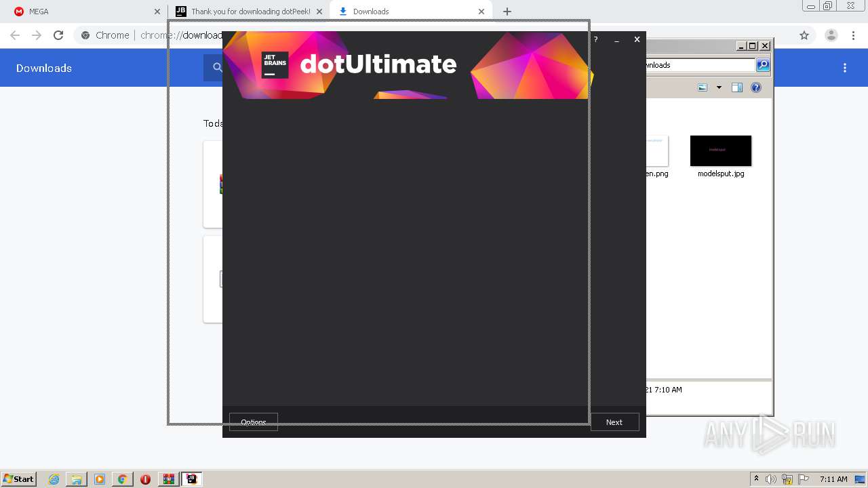Select the modelsput.jpg thumbnail
Viewport: 868px width, 488px height.
[x=721, y=150]
